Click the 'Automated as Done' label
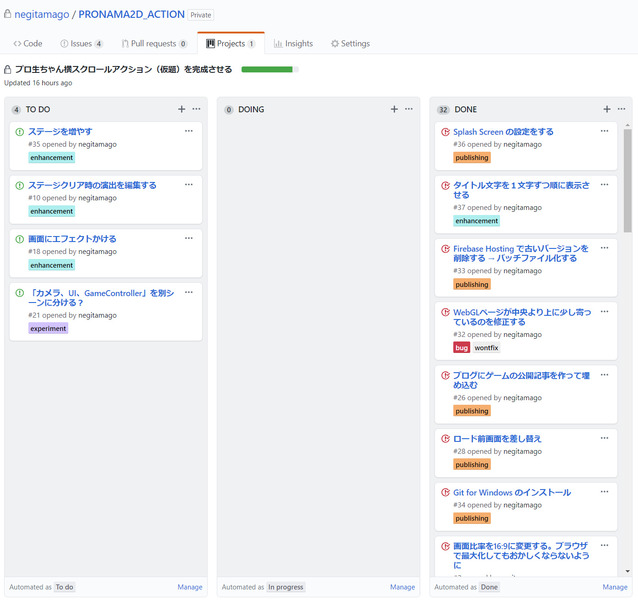The width and height of the screenshot is (638, 600). coord(467,587)
